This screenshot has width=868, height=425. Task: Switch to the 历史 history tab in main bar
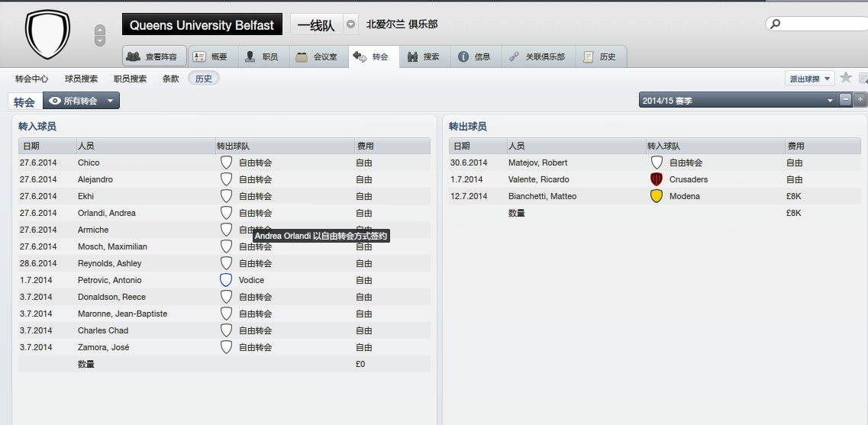[x=601, y=56]
